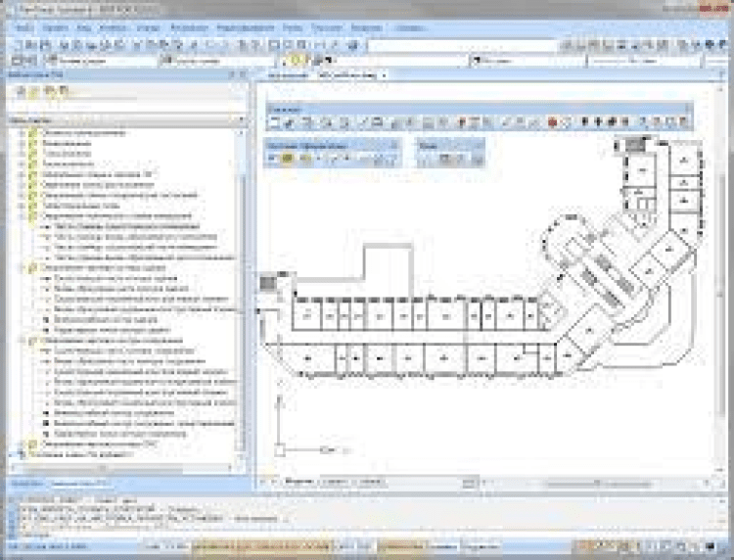This screenshot has height=560, width=734.
Task: Open the first menu in the menu bar
Action: (x=24, y=28)
